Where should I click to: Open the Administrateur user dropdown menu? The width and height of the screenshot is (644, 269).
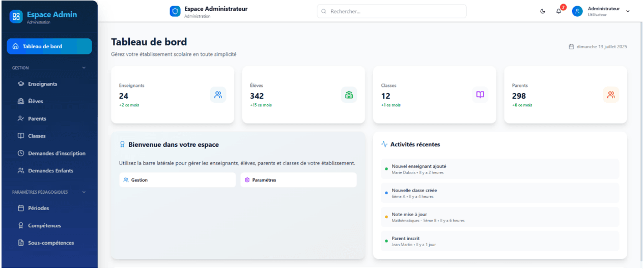point(627,11)
